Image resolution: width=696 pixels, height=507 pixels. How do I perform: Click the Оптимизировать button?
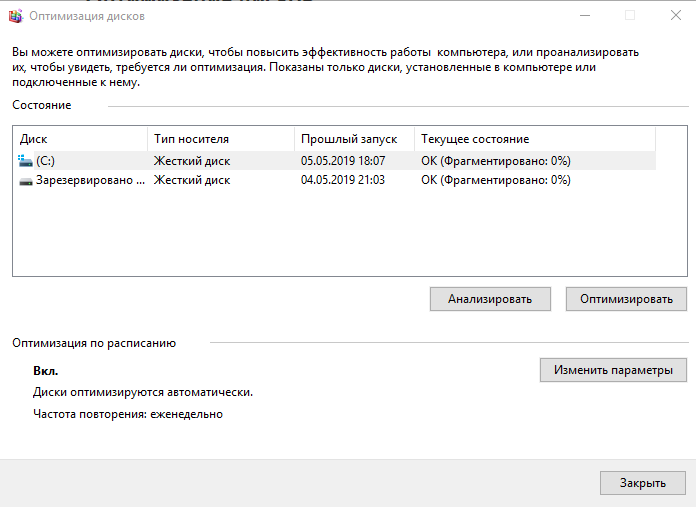[x=626, y=299]
